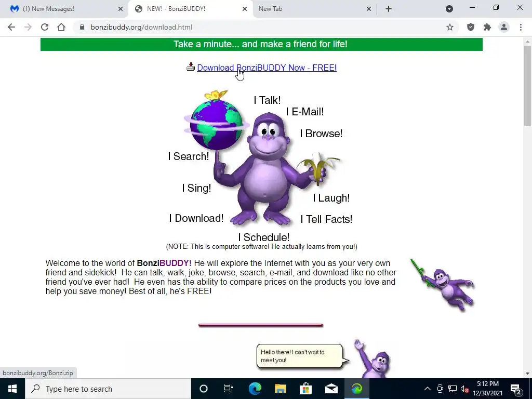
Task: Open the notification center icon
Action: pyautogui.click(x=515, y=389)
